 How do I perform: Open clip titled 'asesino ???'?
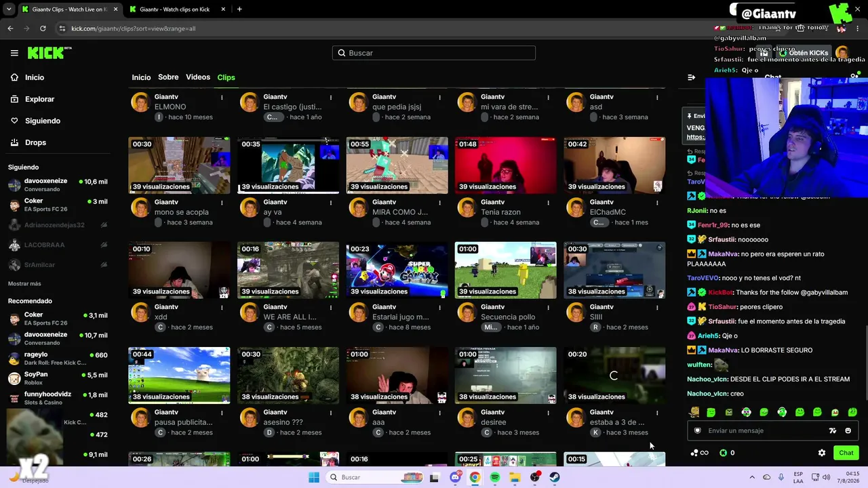pos(283,422)
